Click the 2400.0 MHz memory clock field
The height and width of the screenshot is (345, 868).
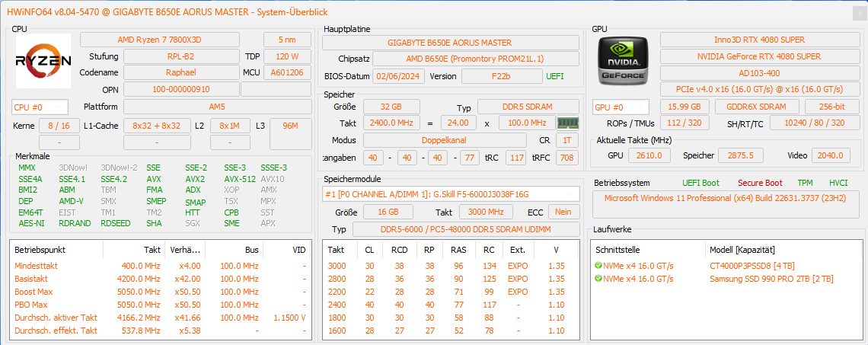391,123
